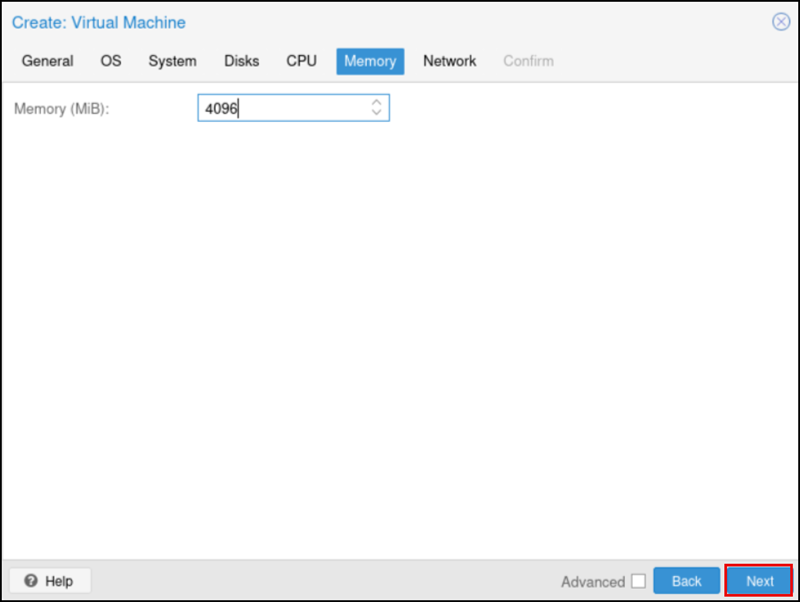Select the Disks tab
The height and width of the screenshot is (602, 800).
click(242, 61)
